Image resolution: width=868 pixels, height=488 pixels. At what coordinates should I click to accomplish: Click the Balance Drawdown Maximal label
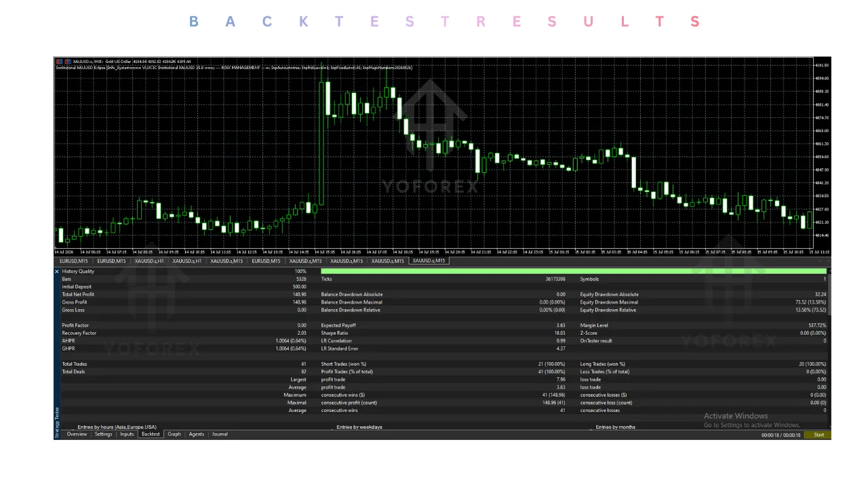pyautogui.click(x=351, y=302)
